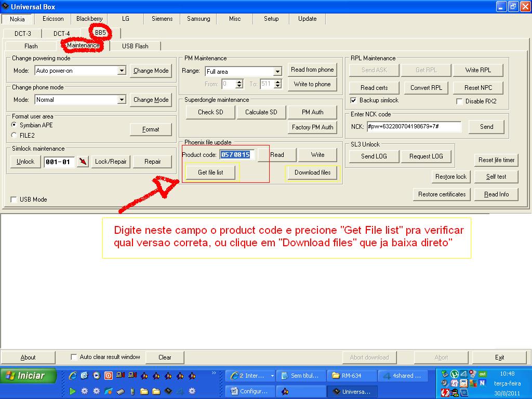532x399 pixels.
Task: Switch to the Samsung tab
Action: pyautogui.click(x=198, y=19)
